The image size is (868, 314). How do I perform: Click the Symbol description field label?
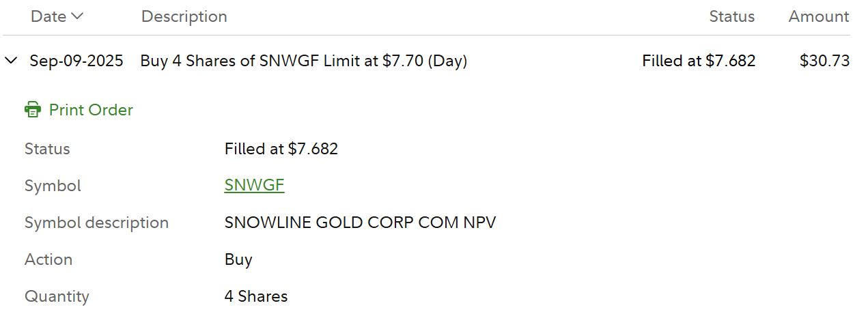tap(96, 223)
